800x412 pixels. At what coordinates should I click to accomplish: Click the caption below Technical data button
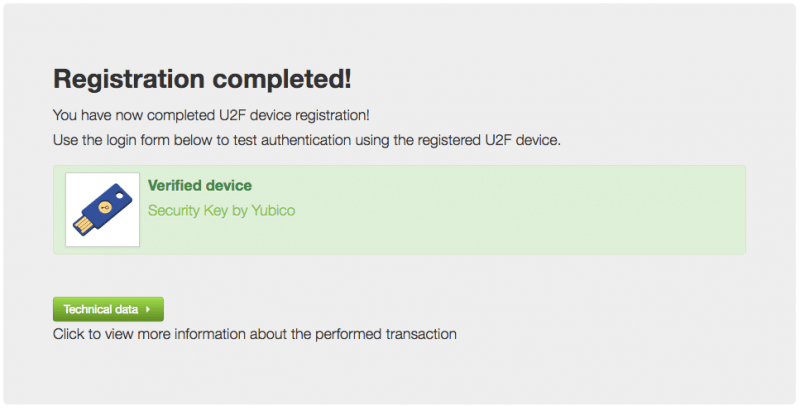[x=254, y=334]
